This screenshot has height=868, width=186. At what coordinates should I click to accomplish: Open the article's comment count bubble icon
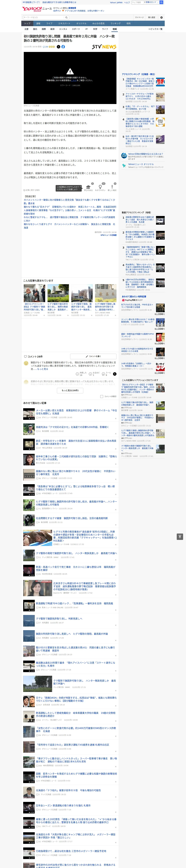click(x=44, y=47)
